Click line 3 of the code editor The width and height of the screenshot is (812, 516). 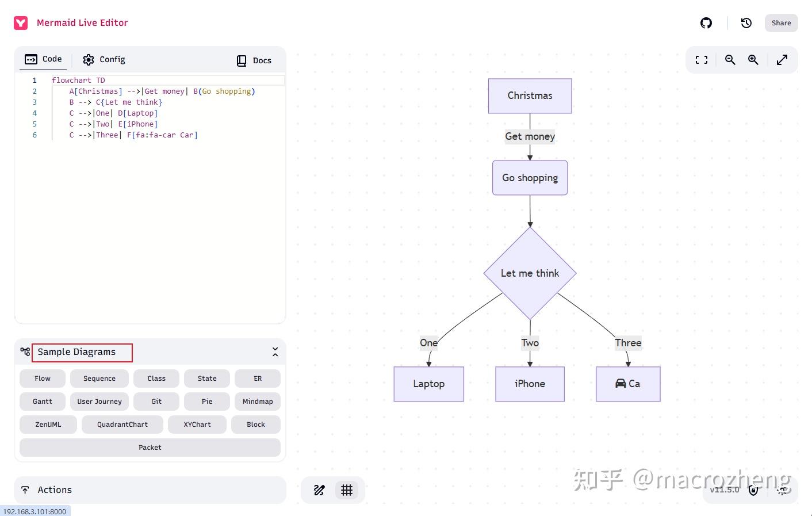115,102
